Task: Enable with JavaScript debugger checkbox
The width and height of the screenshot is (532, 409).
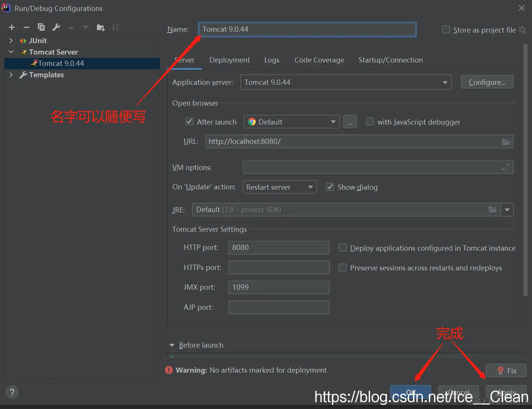Action: point(370,122)
